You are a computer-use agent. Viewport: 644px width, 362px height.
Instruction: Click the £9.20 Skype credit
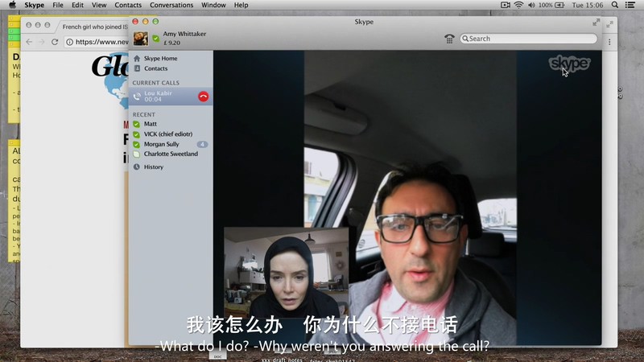click(x=171, y=43)
